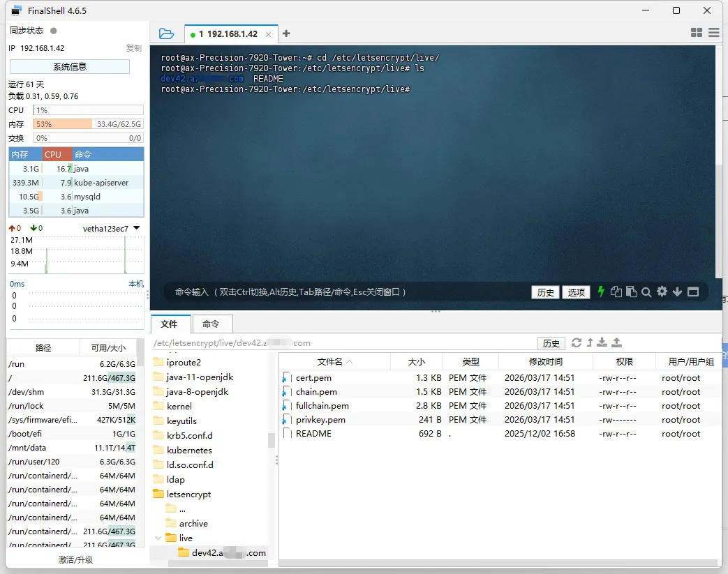
Task: Open terminal settings gear icon
Action: tap(662, 292)
